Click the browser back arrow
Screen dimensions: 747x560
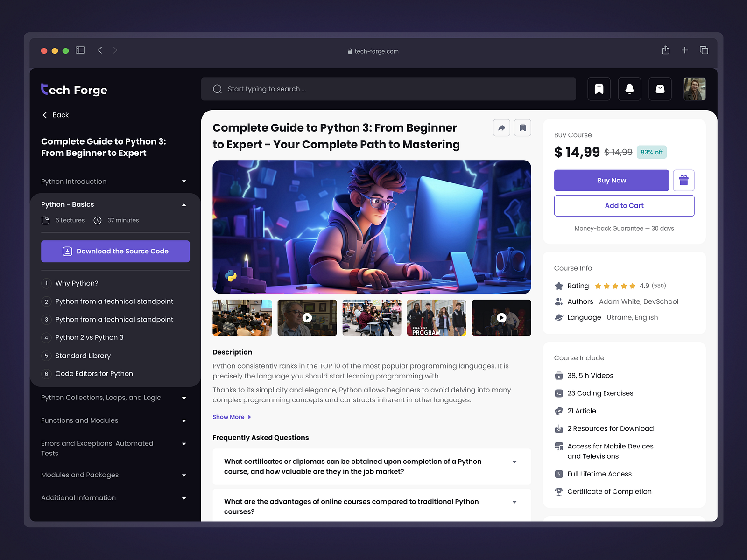point(100,50)
